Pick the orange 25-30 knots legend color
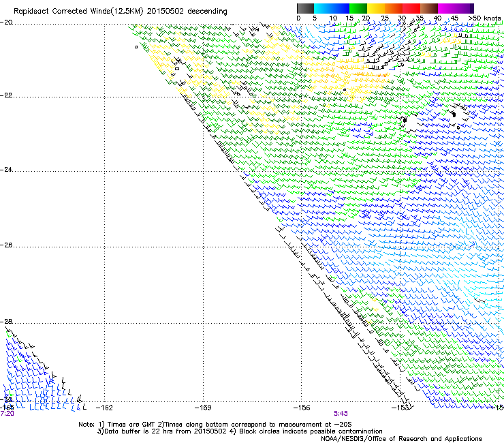 tap(394, 8)
